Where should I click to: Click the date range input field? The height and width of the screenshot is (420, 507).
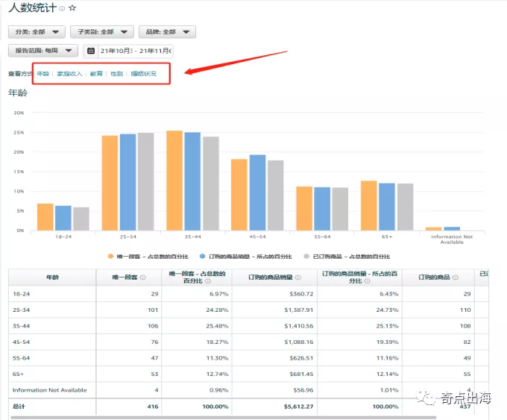coord(136,51)
